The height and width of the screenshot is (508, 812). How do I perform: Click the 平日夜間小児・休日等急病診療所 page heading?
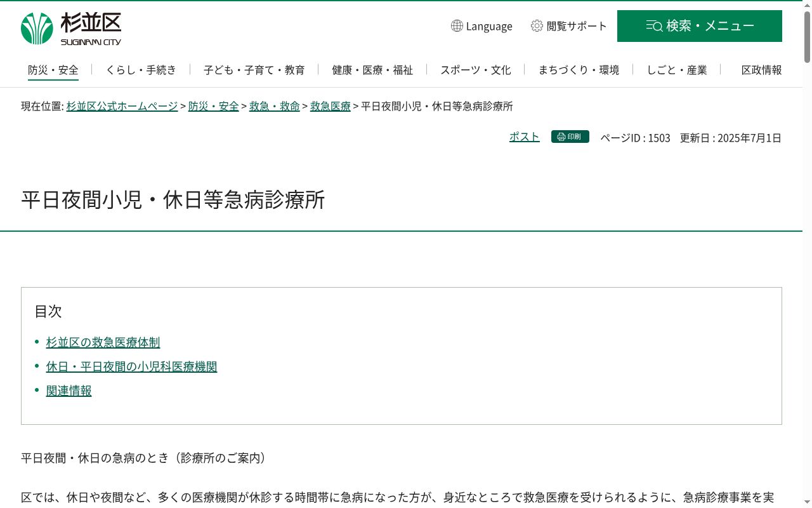[173, 200]
